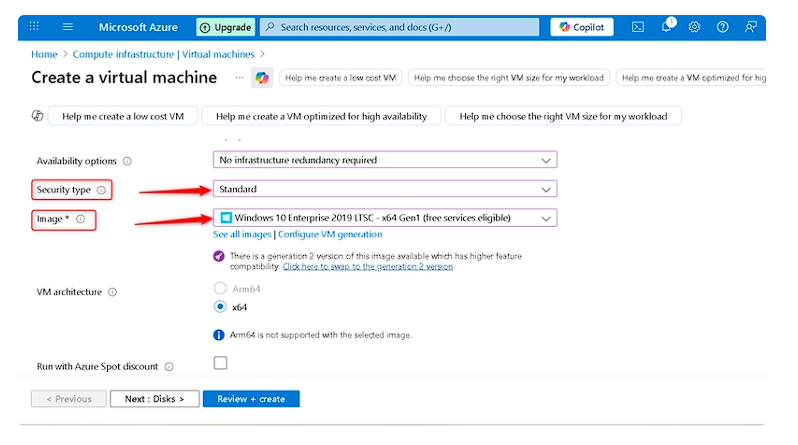Open the Security type dropdown
This screenshot has width=798, height=445.
(x=385, y=189)
